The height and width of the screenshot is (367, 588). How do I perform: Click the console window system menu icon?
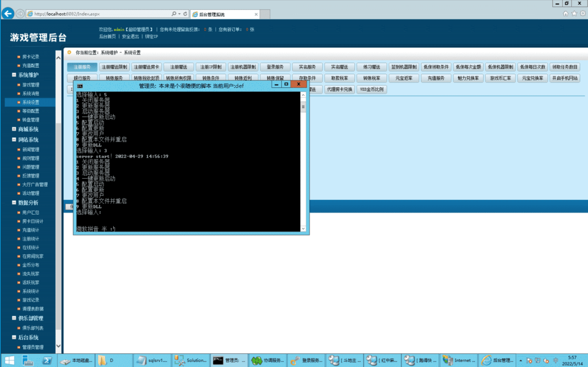(x=79, y=86)
